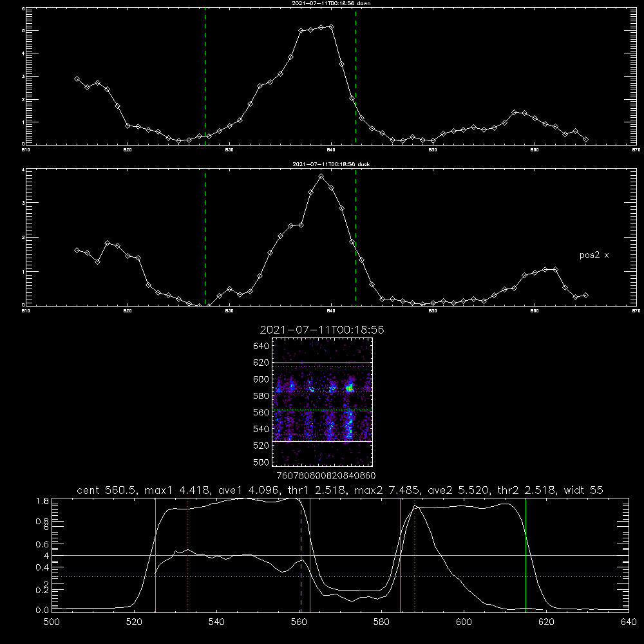Click the green vertical line right of 560 in the bottom plot
The height and width of the screenshot is (644, 644).
click(x=310, y=555)
